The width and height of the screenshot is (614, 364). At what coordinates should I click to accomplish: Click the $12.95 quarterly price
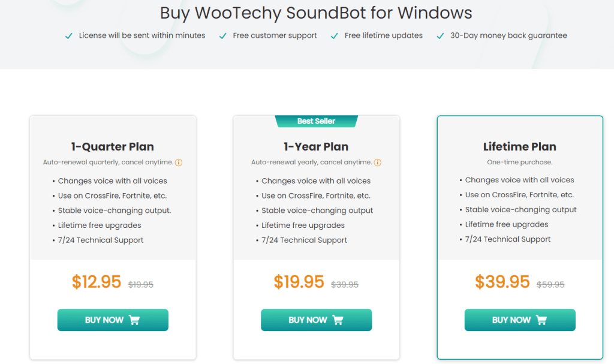pos(97,282)
